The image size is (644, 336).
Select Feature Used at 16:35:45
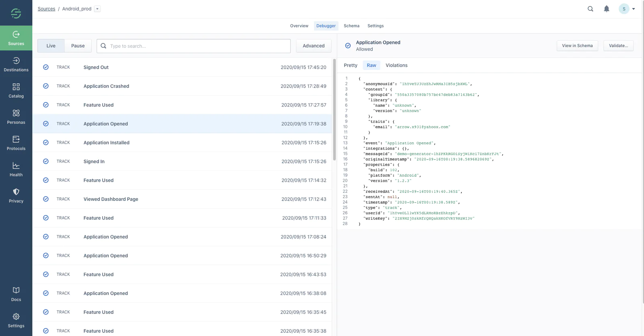tap(182, 312)
